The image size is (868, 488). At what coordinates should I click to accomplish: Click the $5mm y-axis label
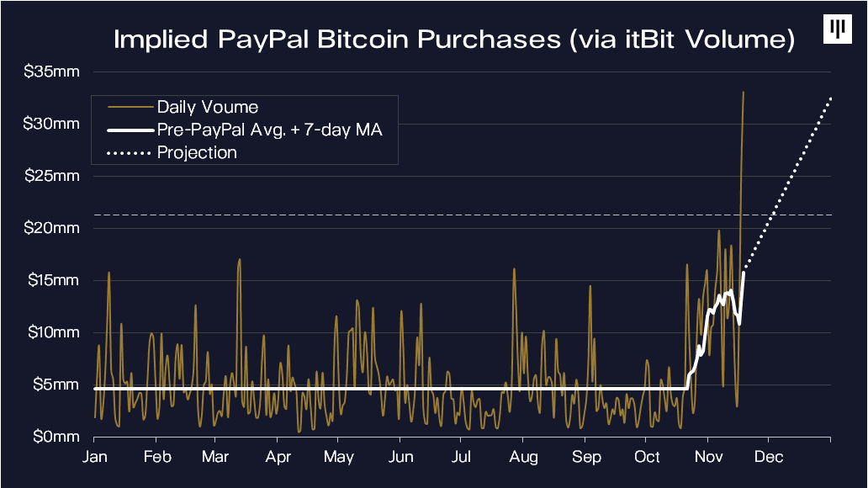[56, 385]
